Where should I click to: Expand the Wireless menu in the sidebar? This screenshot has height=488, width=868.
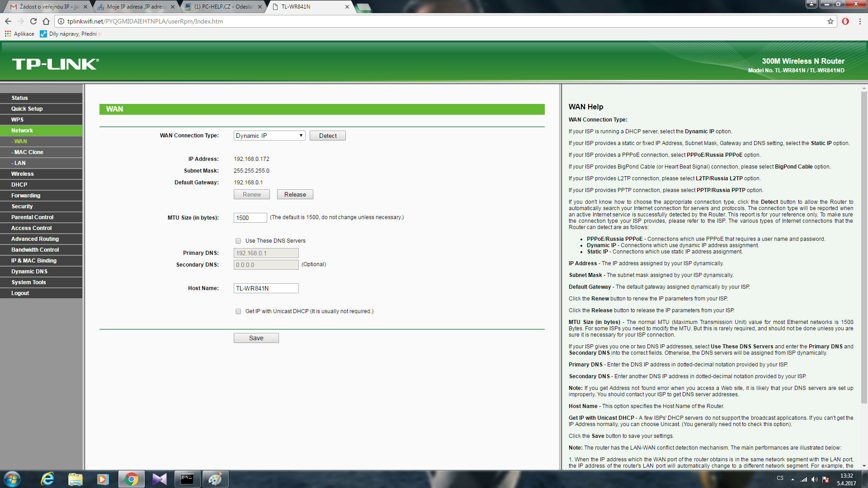click(23, 174)
